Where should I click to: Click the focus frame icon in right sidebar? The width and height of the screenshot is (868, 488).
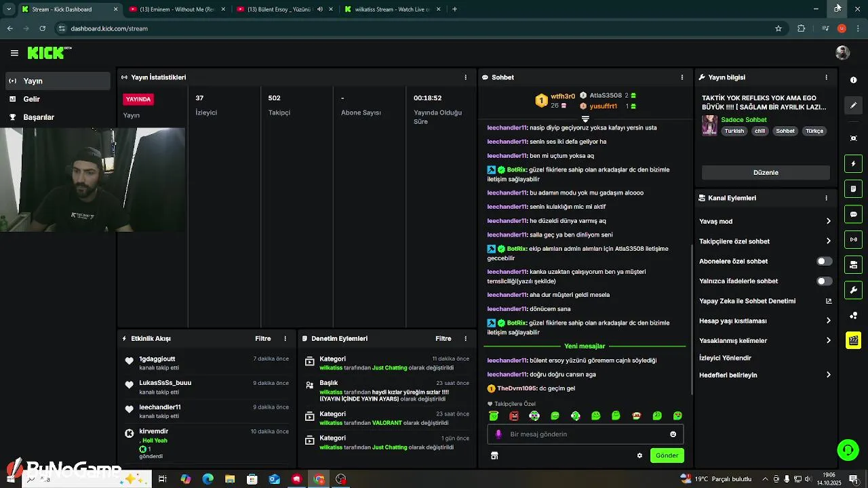[x=853, y=138]
